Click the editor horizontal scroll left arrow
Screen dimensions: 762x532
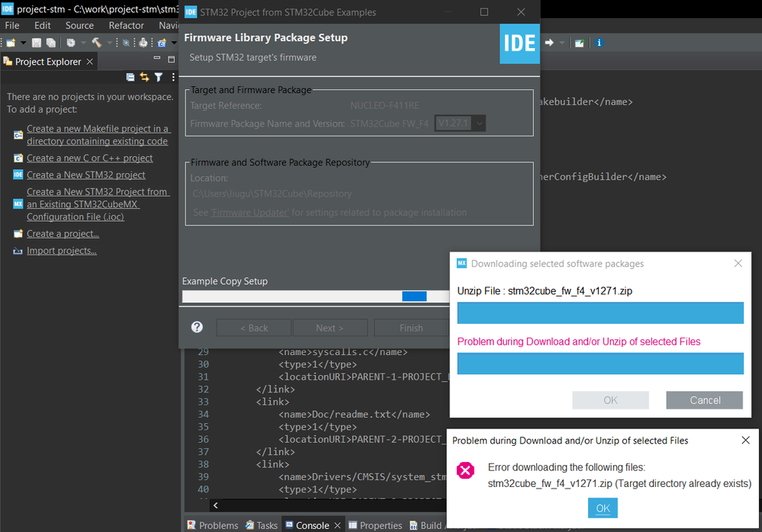pyautogui.click(x=216, y=505)
